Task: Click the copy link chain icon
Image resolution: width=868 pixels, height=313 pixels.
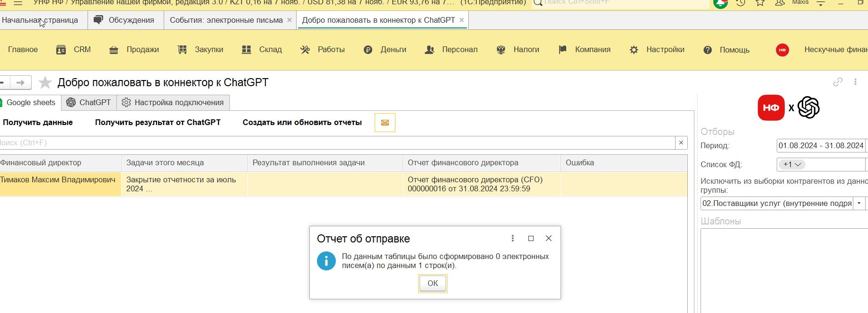Action: pyautogui.click(x=838, y=82)
